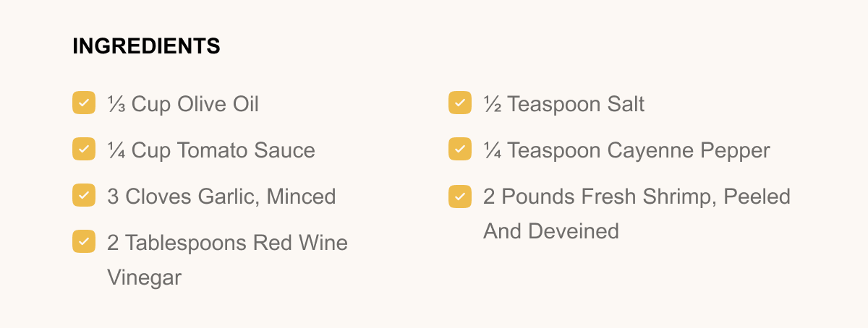Screen dimensions: 868x328
Task: Click the "2 Pounds Fresh Shrimp, Peeled" line
Action: 637,197
